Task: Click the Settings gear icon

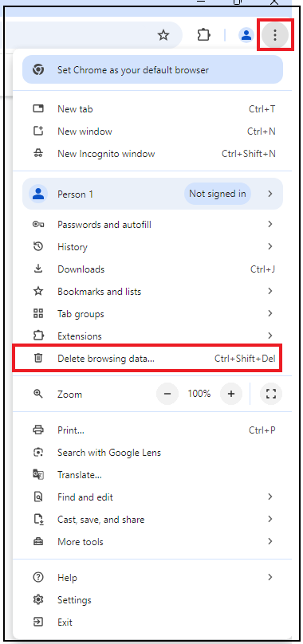Action: pos(37,599)
